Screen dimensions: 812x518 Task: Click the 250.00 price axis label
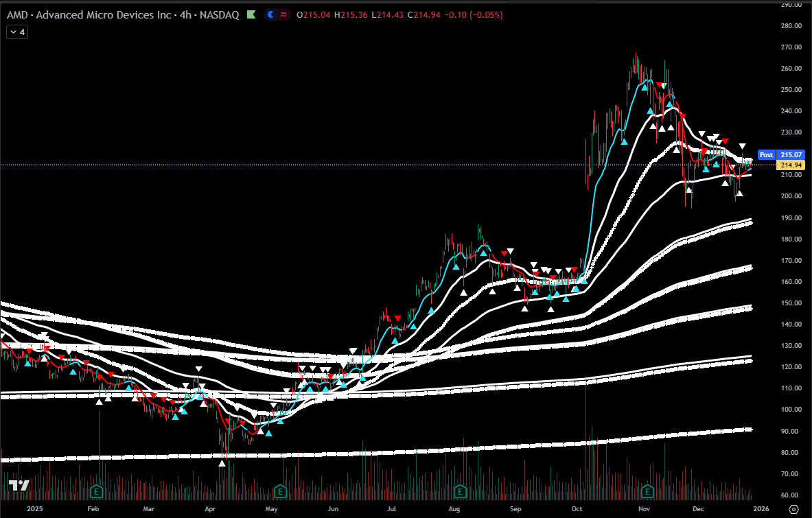click(791, 89)
